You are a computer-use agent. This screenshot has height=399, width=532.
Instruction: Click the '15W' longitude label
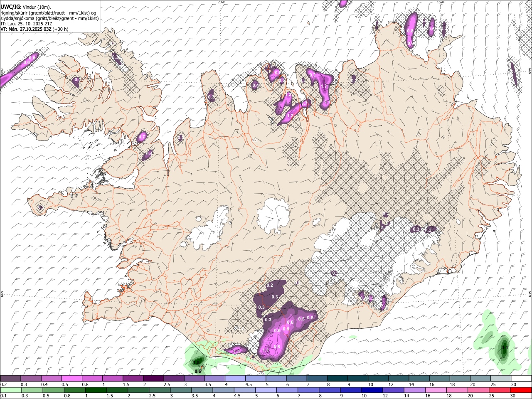(x=440, y=2)
